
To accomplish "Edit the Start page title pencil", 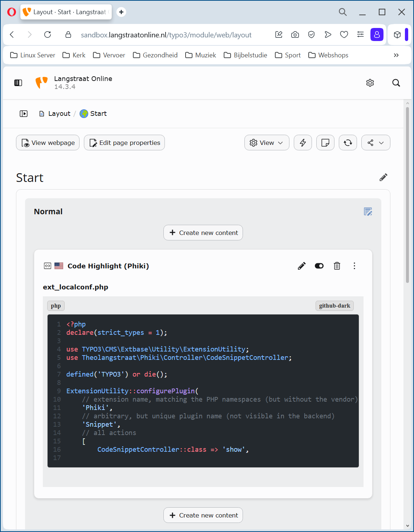I will (x=383, y=177).
